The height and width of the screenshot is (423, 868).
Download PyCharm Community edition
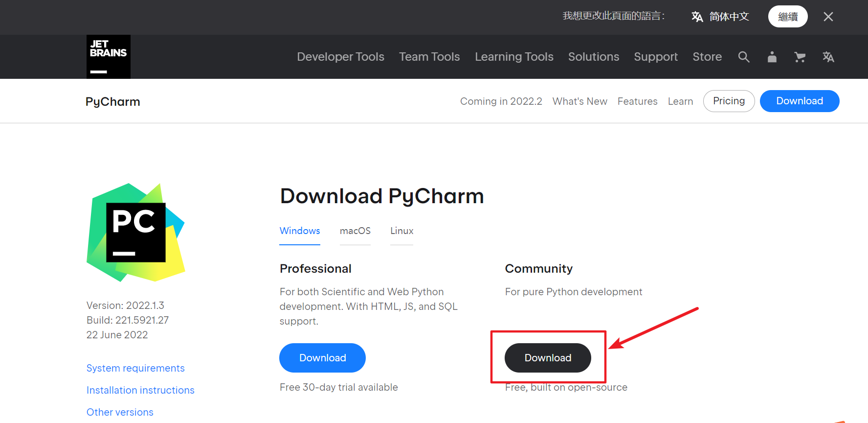coord(548,358)
